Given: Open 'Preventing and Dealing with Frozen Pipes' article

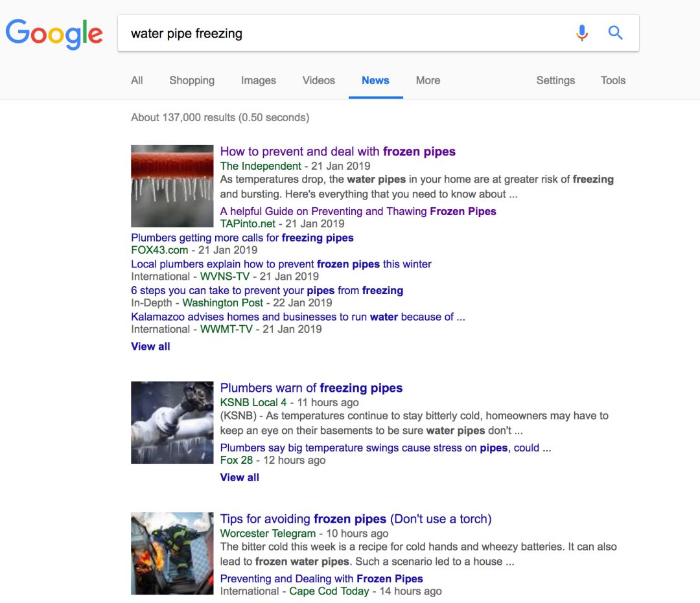Looking at the screenshot, I should pos(321,579).
